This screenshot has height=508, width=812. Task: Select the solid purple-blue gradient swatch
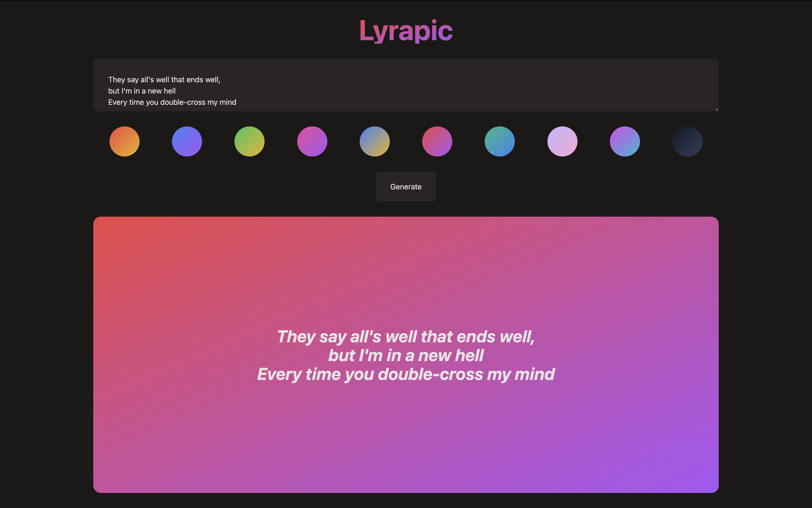coord(187,141)
